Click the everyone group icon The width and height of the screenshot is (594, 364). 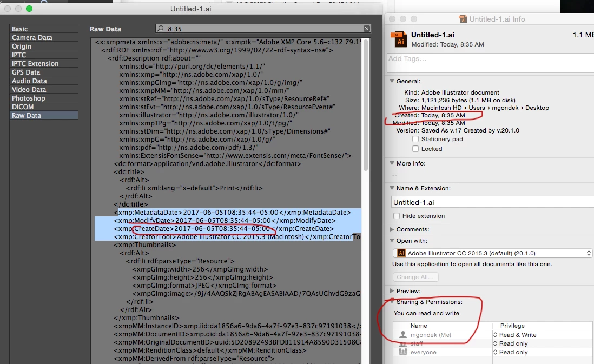403,352
